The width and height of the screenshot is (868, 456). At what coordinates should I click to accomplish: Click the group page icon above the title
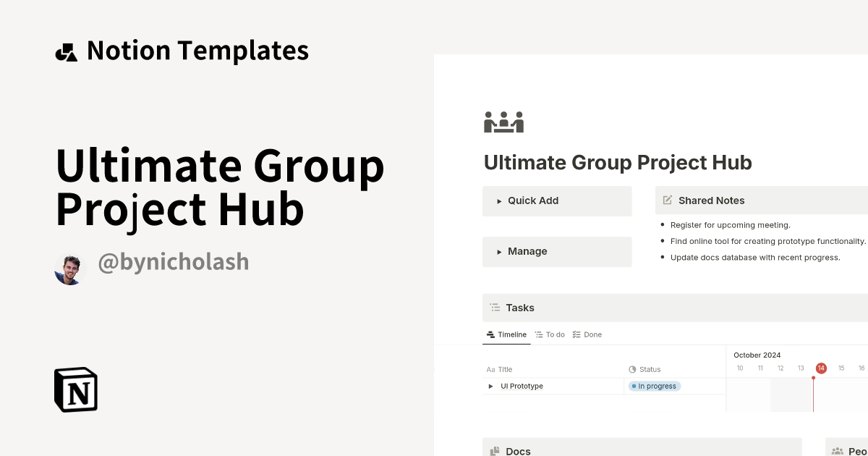(503, 122)
